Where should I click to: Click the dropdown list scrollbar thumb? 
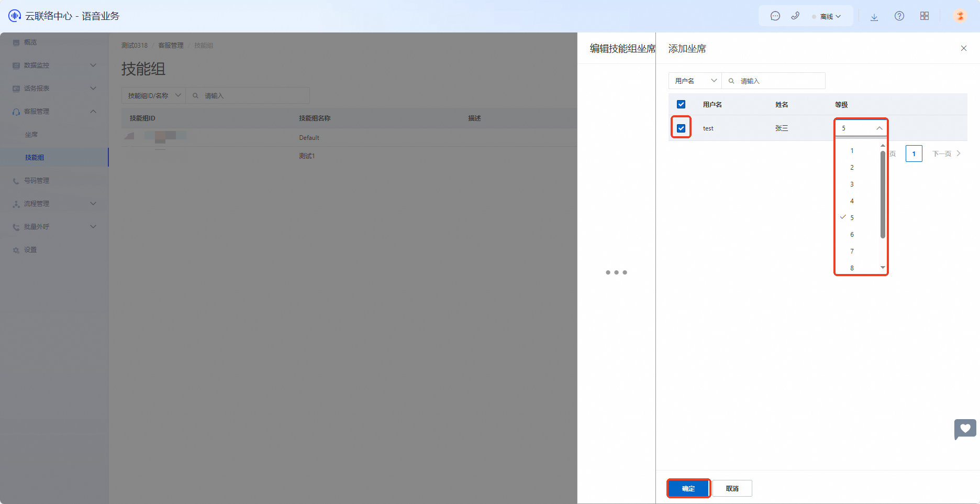[x=883, y=194]
